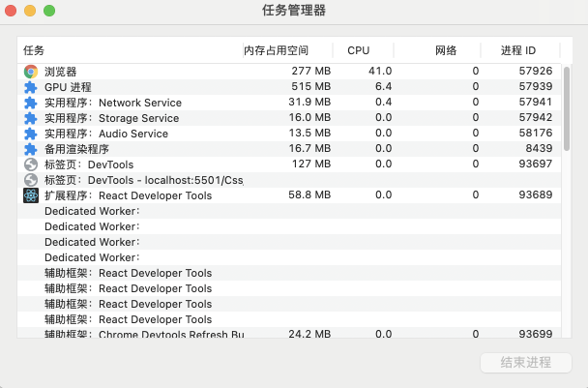Click the green full-screen window button
Screen dimensions: 588x388
click(49, 11)
